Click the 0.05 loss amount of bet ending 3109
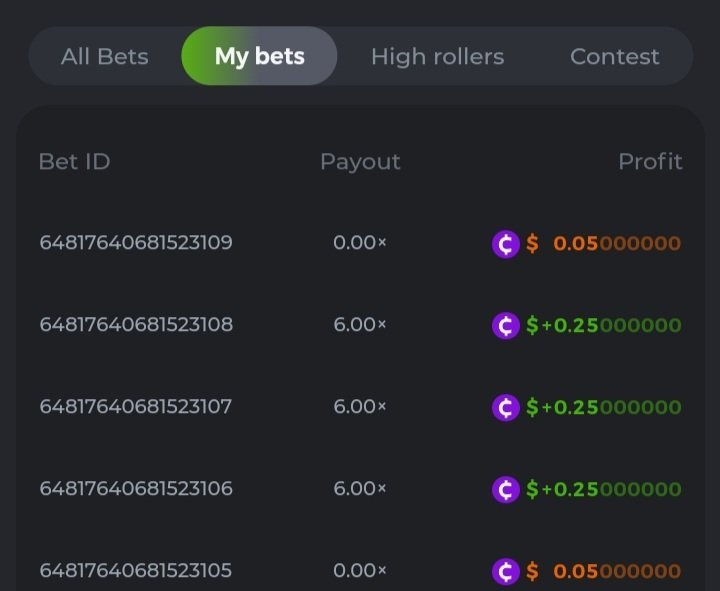This screenshot has width=720, height=591. (616, 243)
